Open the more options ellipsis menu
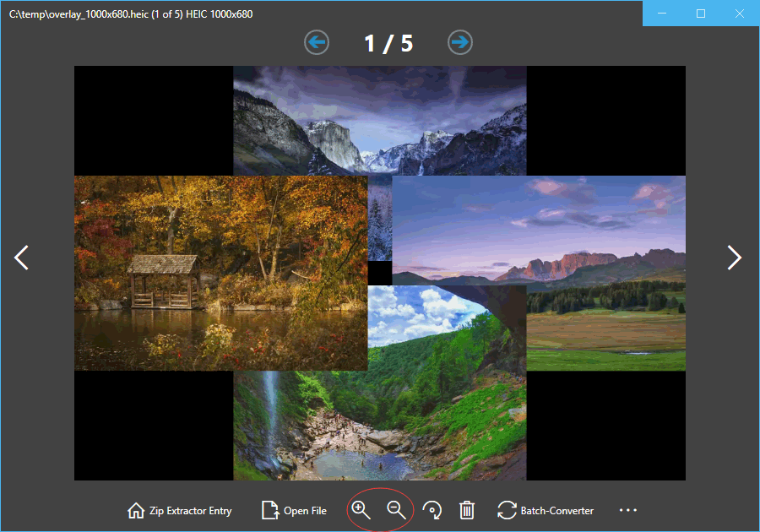The height and width of the screenshot is (532, 760). point(628,510)
